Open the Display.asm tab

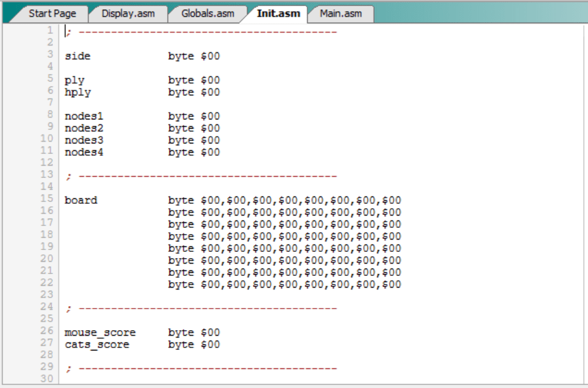pos(128,14)
